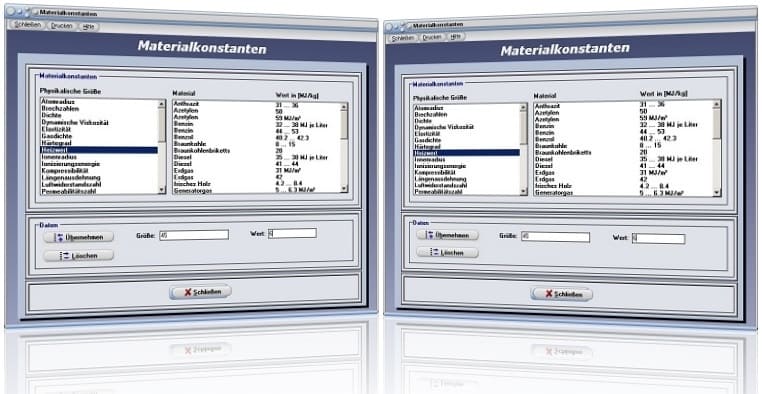Click the Löschen button in the right window
Image resolution: width=762 pixels, height=394 pixels.
pyautogui.click(x=447, y=253)
